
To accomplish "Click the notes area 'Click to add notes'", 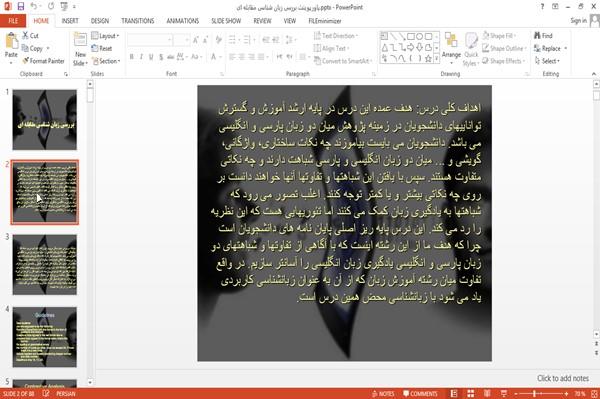I will 562,378.
